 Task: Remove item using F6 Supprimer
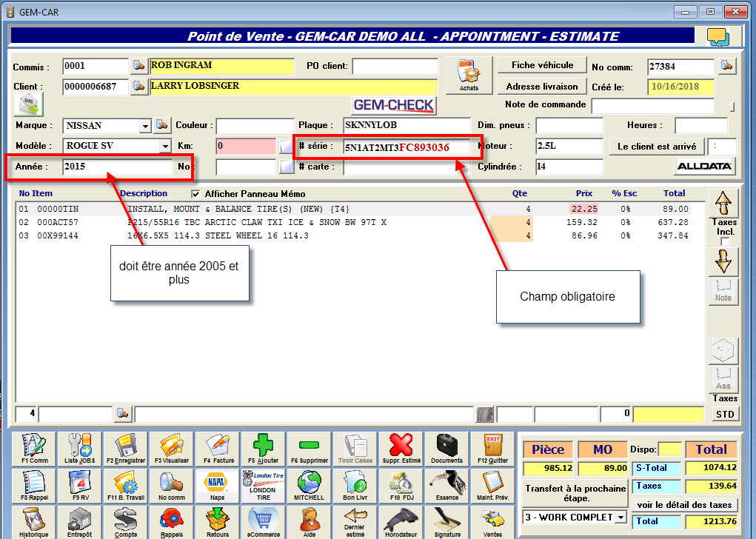309,449
